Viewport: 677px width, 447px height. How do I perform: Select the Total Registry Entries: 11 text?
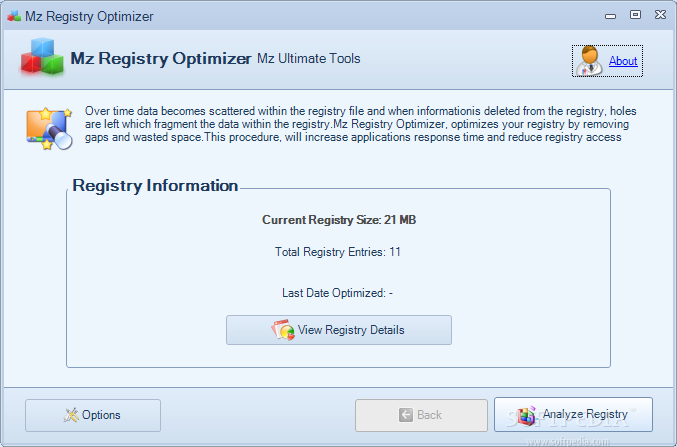(x=338, y=252)
